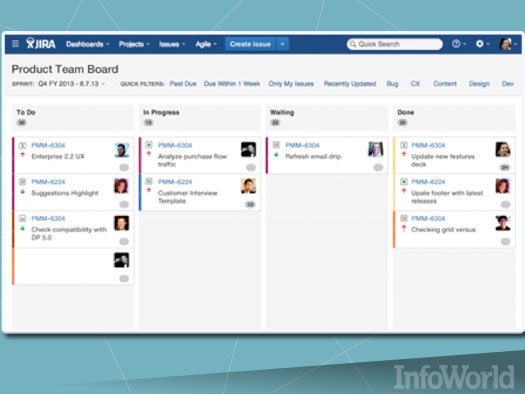Viewport: 525px width, 394px height.
Task: Open the help question mark icon
Action: pos(456,44)
